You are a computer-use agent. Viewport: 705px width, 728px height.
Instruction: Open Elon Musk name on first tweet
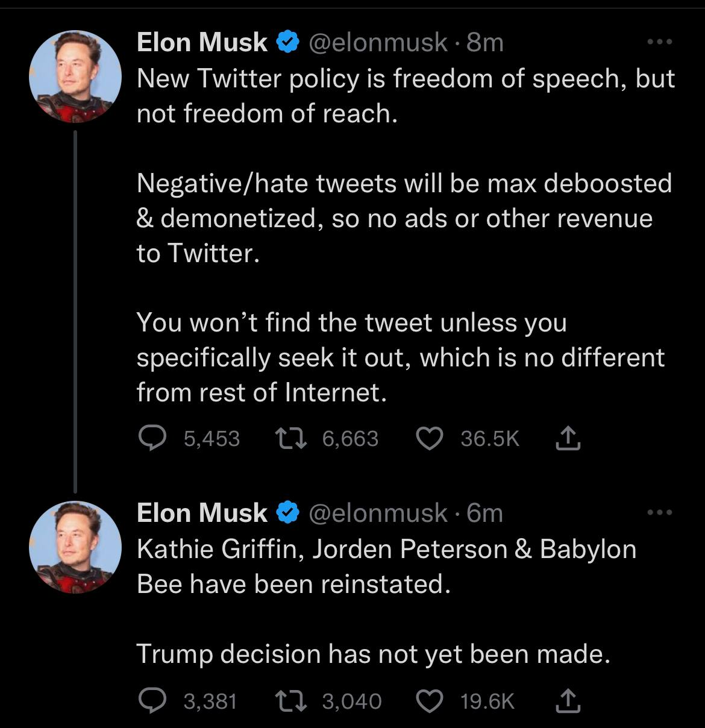point(202,42)
